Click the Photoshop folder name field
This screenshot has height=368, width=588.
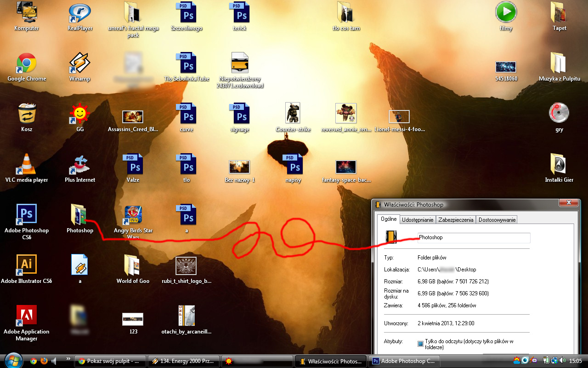[474, 237]
